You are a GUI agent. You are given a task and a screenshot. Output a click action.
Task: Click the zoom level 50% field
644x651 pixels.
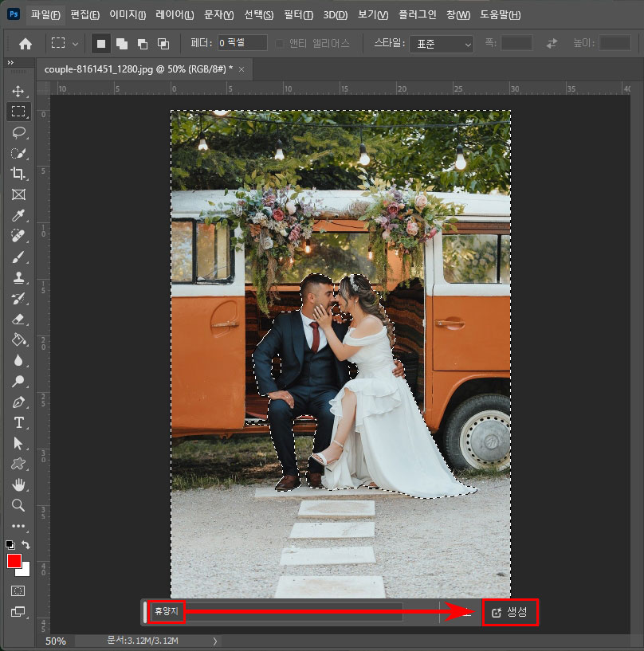click(56, 641)
